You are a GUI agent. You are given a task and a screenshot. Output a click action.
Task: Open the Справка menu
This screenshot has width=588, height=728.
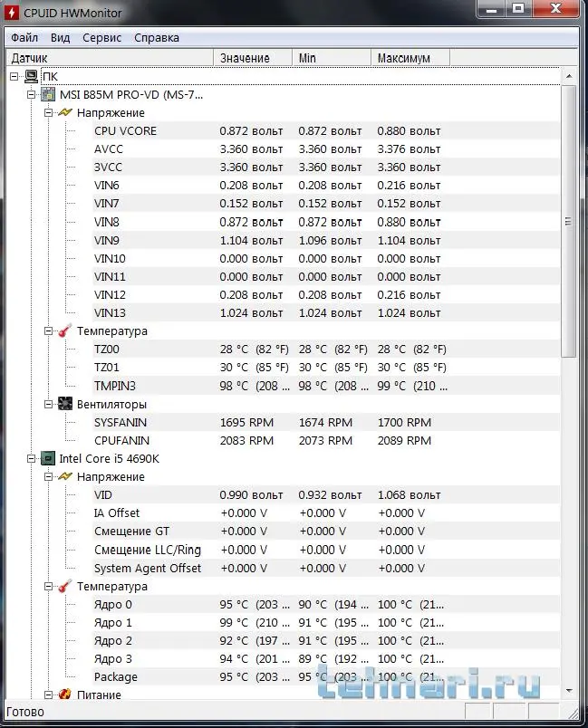[157, 38]
